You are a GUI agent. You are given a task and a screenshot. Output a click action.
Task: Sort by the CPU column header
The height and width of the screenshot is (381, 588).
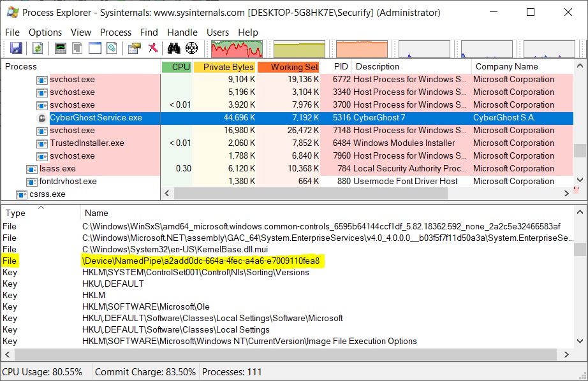point(177,67)
